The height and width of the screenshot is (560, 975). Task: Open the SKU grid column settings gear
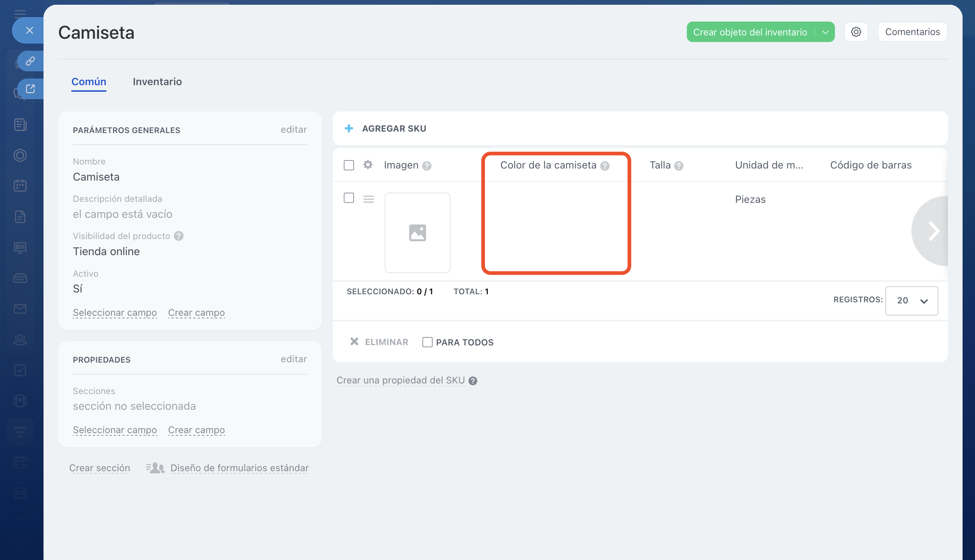368,165
